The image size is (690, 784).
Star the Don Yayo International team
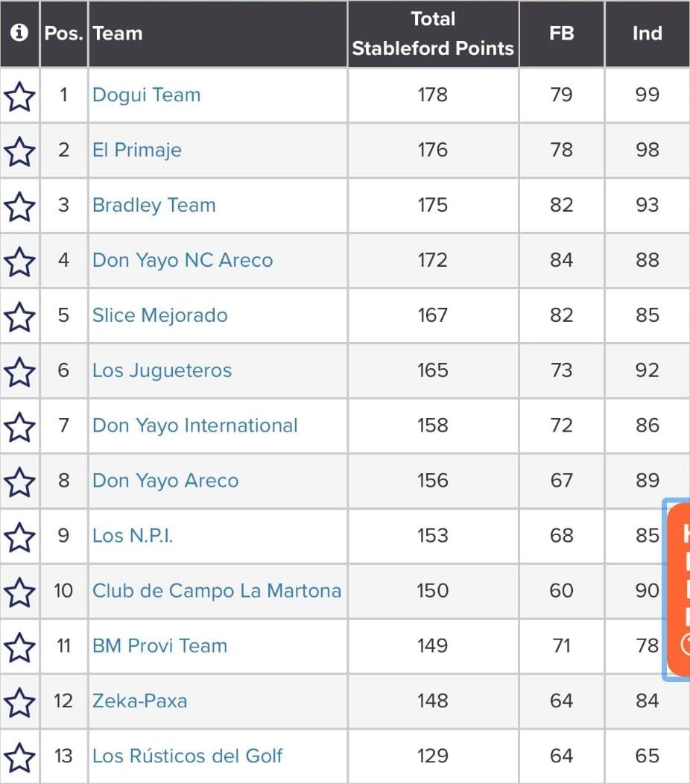point(19,427)
